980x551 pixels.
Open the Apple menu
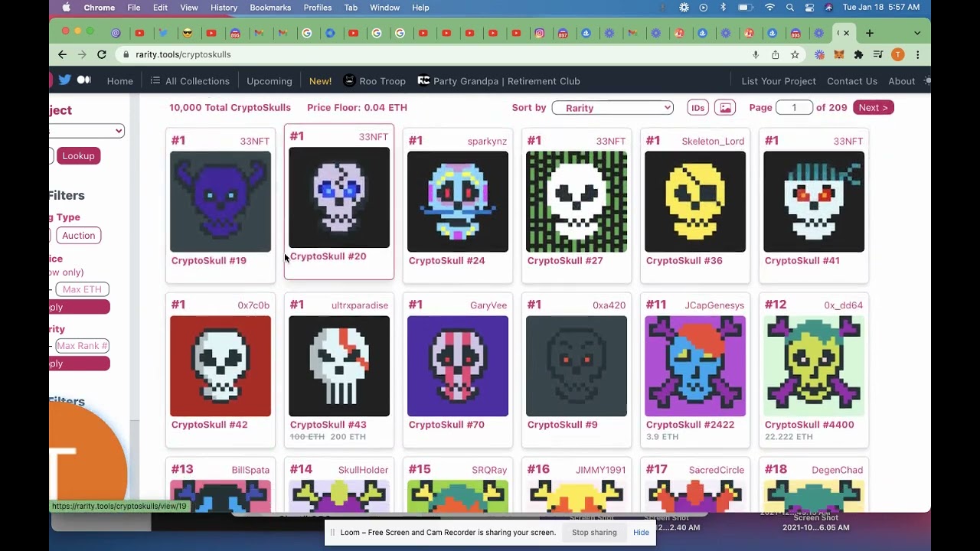point(66,8)
